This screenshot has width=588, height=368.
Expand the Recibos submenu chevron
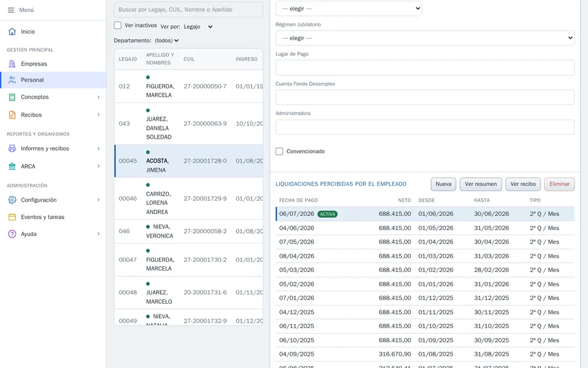tap(99, 115)
